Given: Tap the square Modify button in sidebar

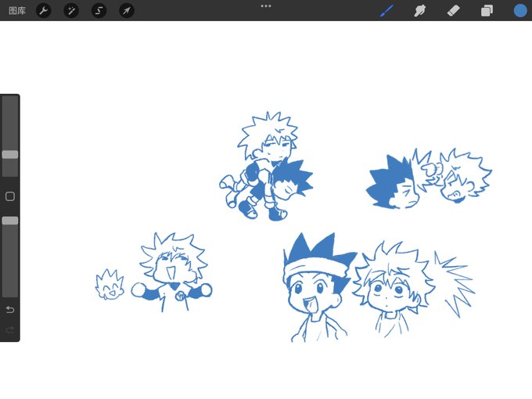Looking at the screenshot, I should [10, 196].
